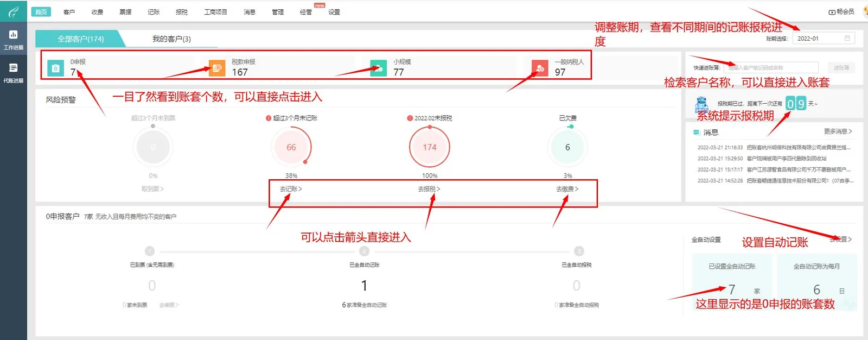Open the 工作进展 sidebar icon

click(x=13, y=40)
